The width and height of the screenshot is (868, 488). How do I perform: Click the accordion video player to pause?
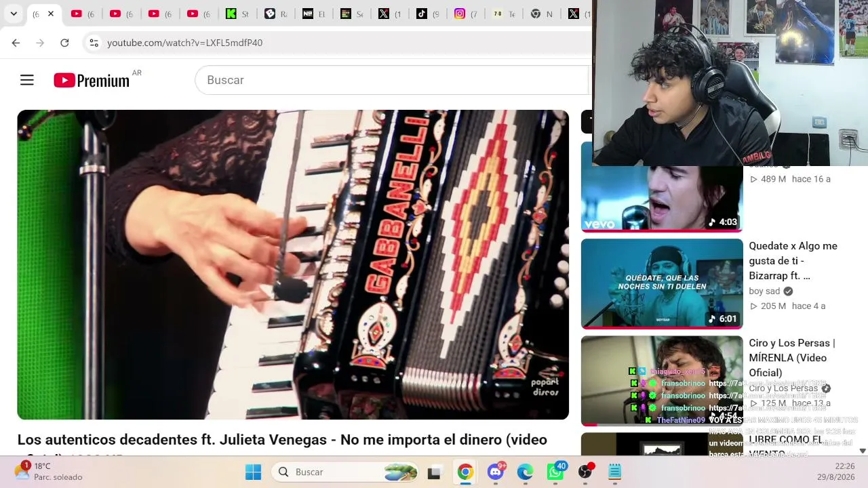tap(293, 265)
